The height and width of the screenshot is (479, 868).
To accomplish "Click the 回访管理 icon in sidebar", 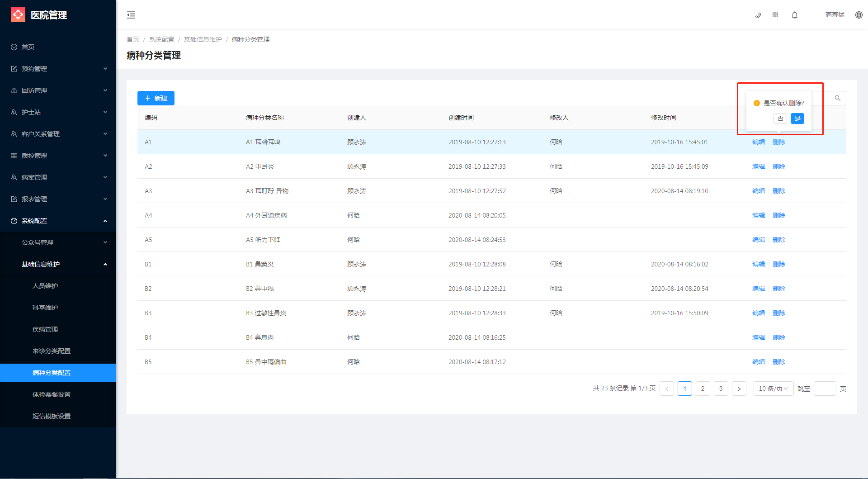I will coord(14,90).
